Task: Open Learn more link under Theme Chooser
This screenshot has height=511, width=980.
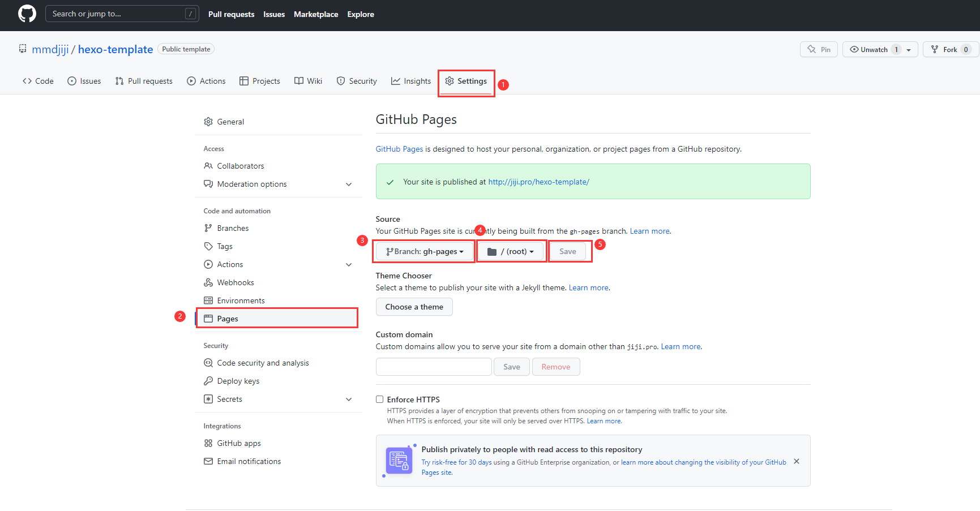Action: pyautogui.click(x=589, y=287)
